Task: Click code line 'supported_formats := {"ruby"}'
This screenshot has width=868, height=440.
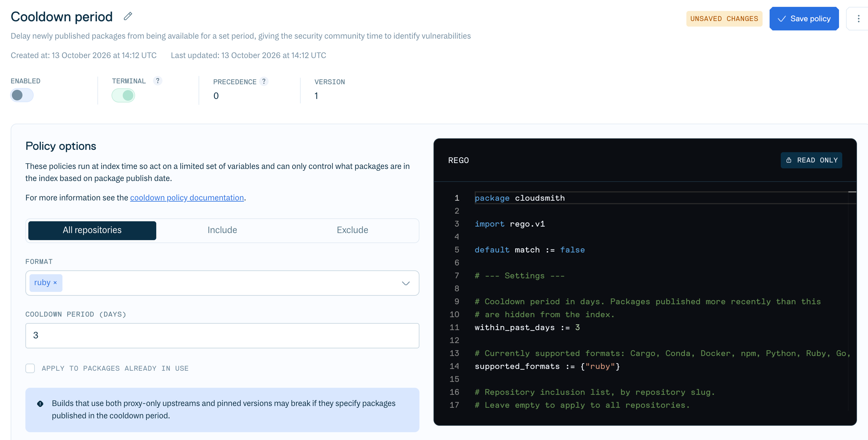Action: click(547, 366)
